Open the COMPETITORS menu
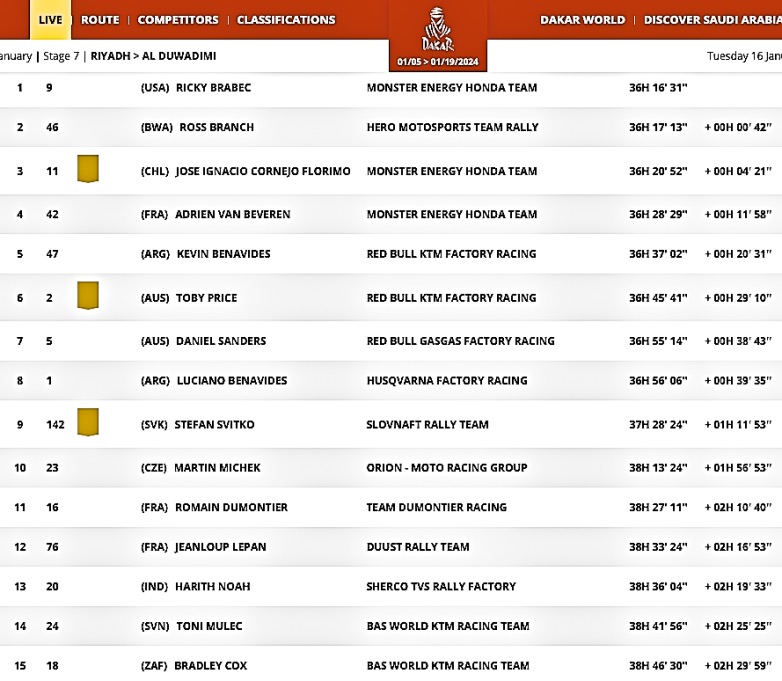Viewport: 782px width, 681px height. click(x=178, y=20)
